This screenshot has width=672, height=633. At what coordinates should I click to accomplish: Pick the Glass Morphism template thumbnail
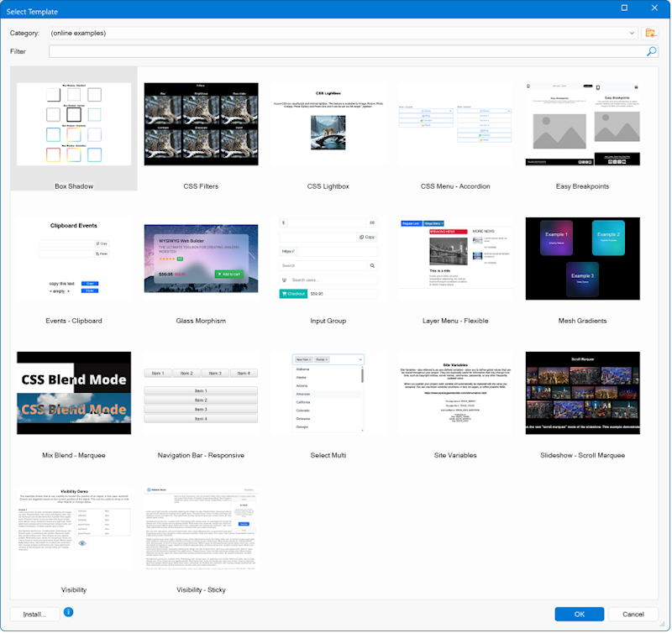[201, 259]
